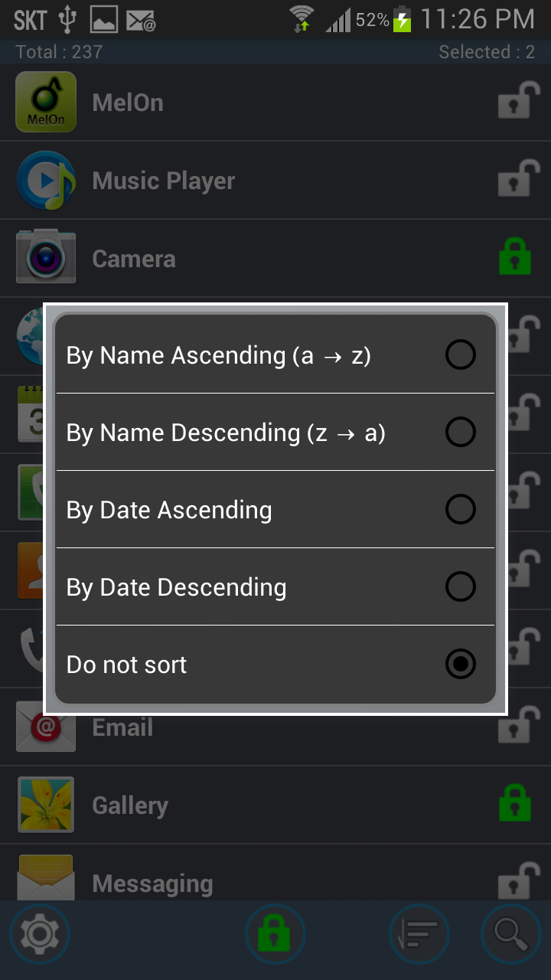Viewport: 551px width, 980px height.
Task: Toggle the lock for Music Player
Action: [x=514, y=178]
